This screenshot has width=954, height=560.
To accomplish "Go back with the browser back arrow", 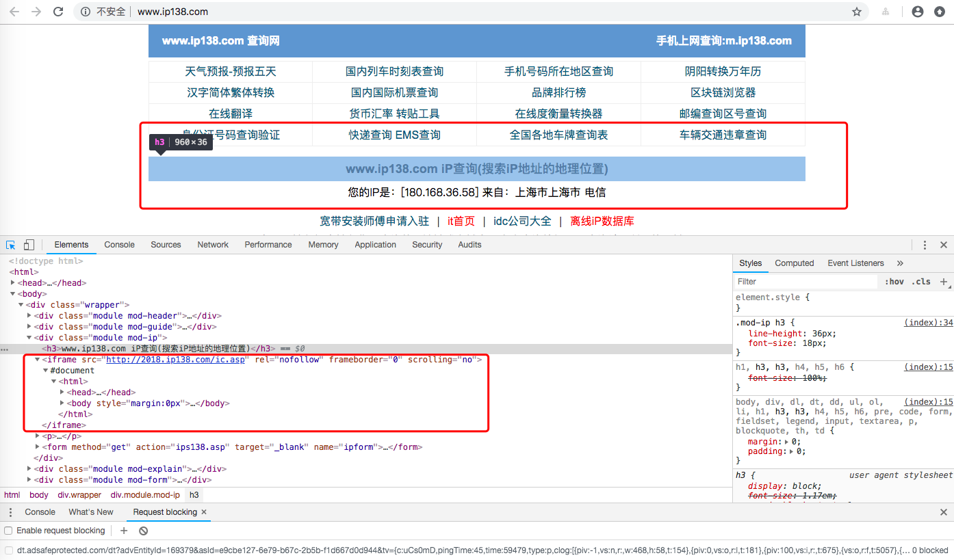I will pyautogui.click(x=14, y=12).
